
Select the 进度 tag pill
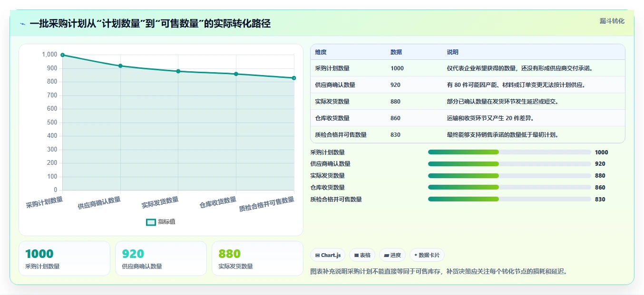tap(392, 255)
